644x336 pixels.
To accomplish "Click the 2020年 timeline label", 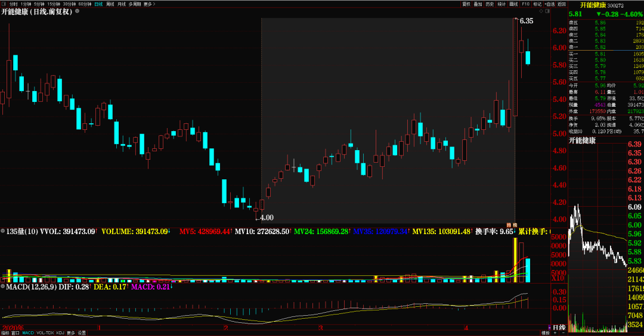I will click(13, 328).
